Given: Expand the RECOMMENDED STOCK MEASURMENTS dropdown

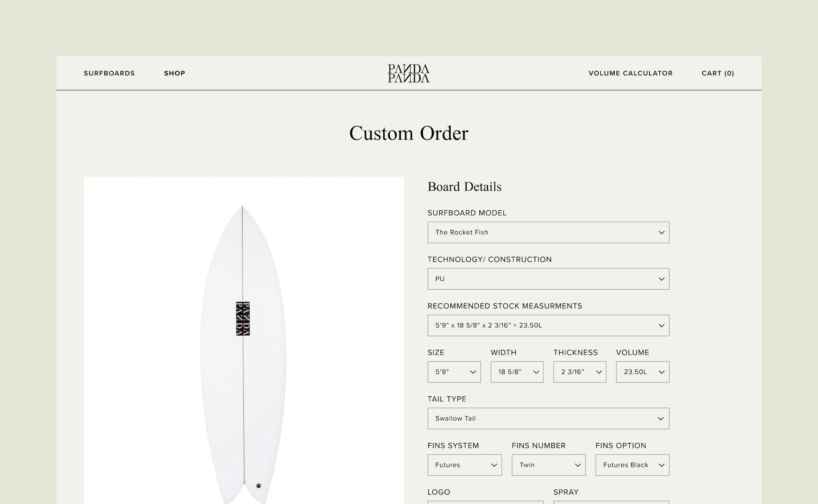Looking at the screenshot, I should pos(548,325).
